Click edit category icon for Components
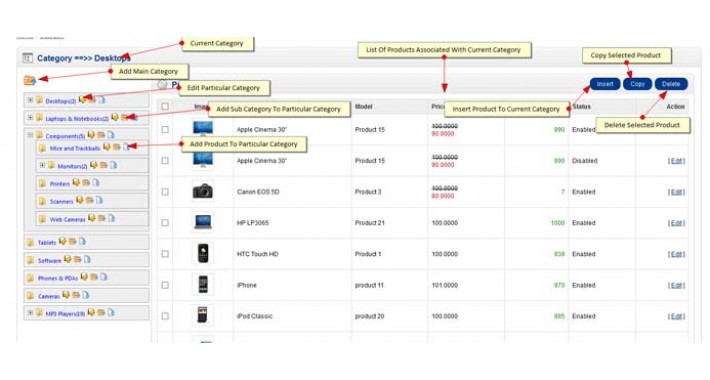The width and height of the screenshot is (710, 380). [91, 135]
